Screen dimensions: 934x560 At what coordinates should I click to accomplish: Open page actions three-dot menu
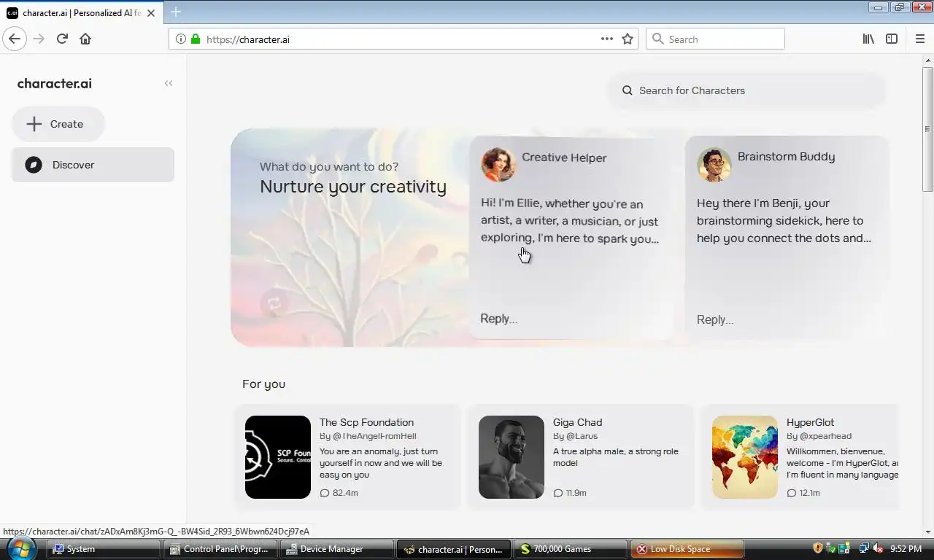click(x=606, y=39)
